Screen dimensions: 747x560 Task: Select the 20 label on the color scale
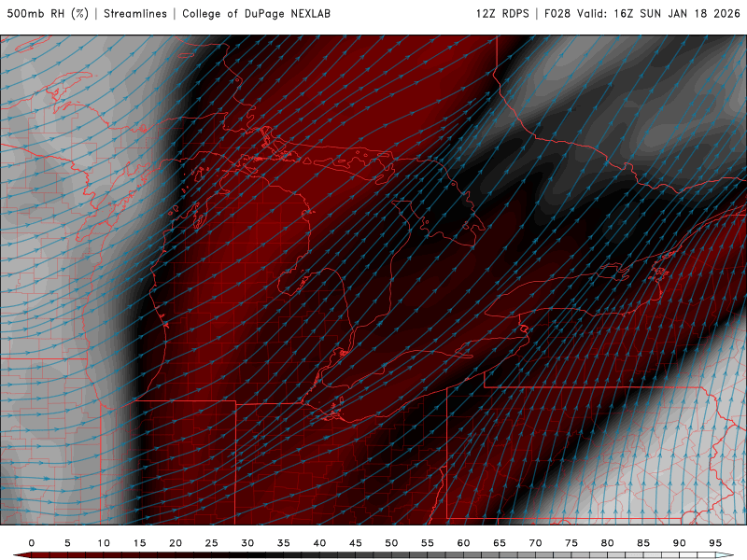tap(176, 543)
